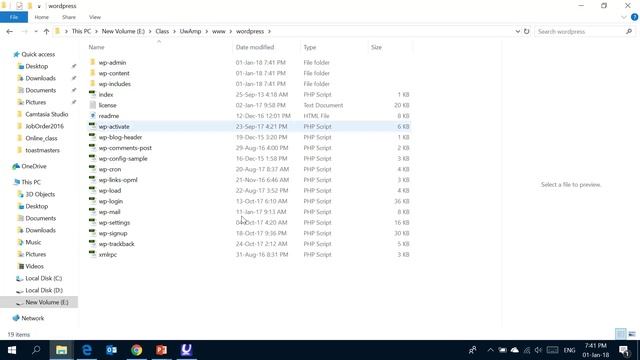Switch to large icons view layout
640x360 pixels.
pyautogui.click(x=632, y=334)
